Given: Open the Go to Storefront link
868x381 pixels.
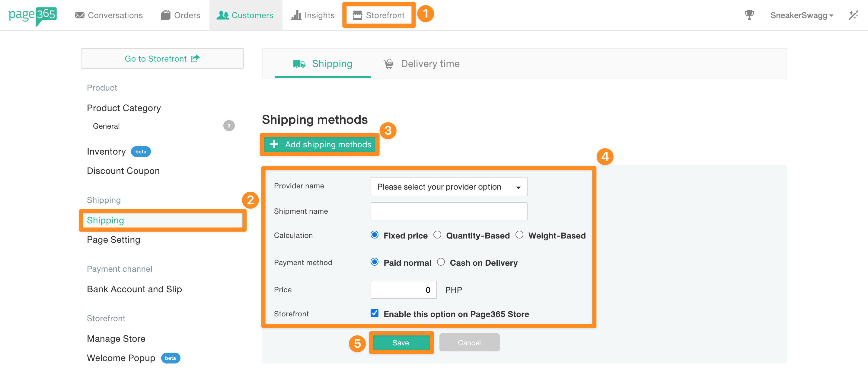Looking at the screenshot, I should point(162,59).
